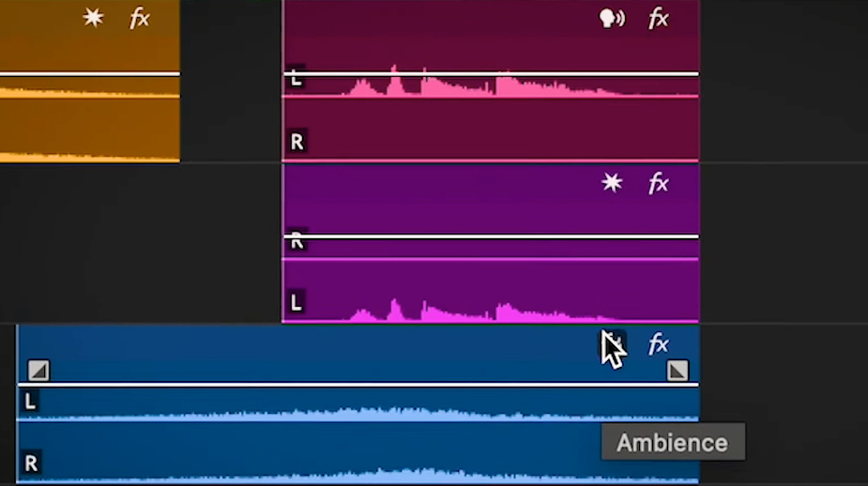This screenshot has width=868, height=486.
Task: Click the L channel label on the purple clip
Action: (297, 303)
